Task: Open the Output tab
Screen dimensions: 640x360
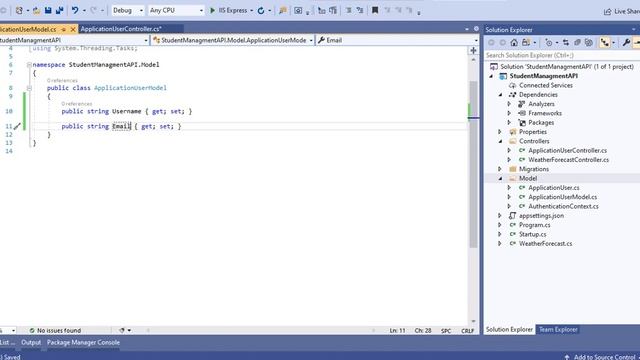Action: click(31, 342)
